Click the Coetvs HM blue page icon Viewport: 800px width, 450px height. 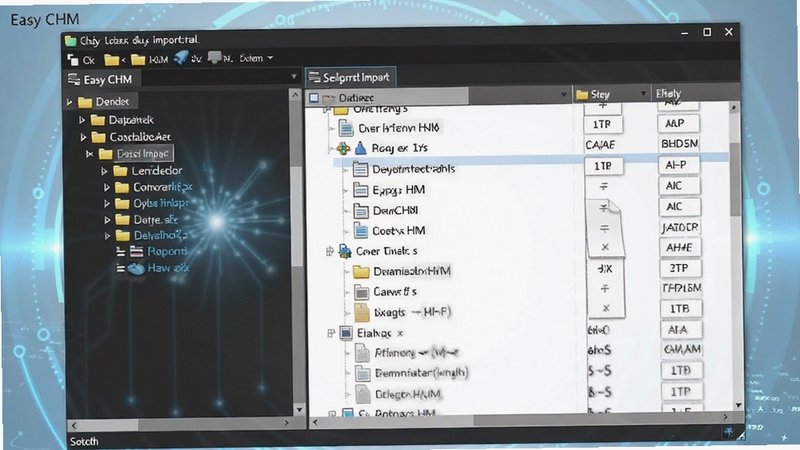(361, 231)
